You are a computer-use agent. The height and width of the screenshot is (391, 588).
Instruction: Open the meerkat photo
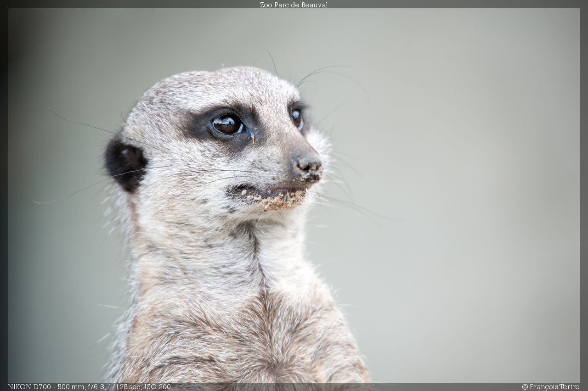point(294,195)
